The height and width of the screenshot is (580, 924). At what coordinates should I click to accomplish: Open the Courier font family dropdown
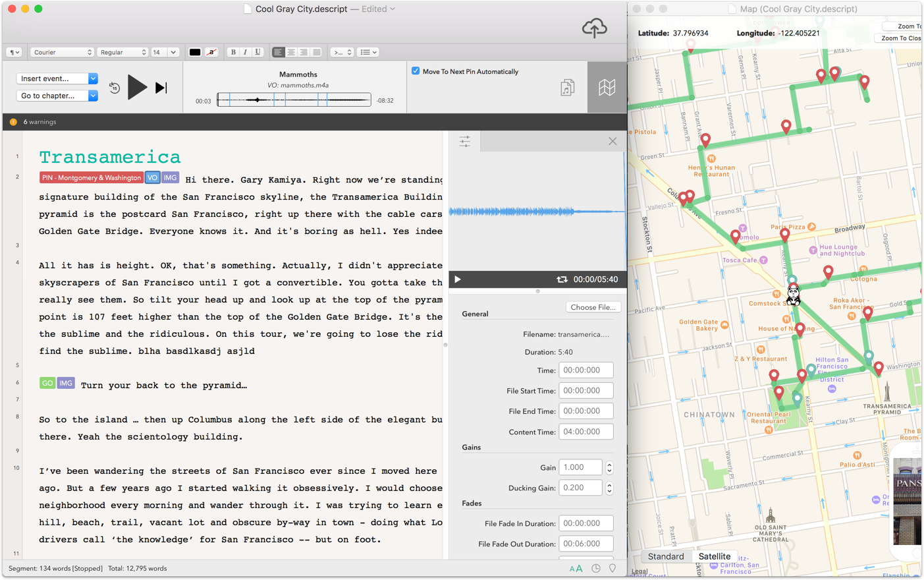(x=62, y=52)
